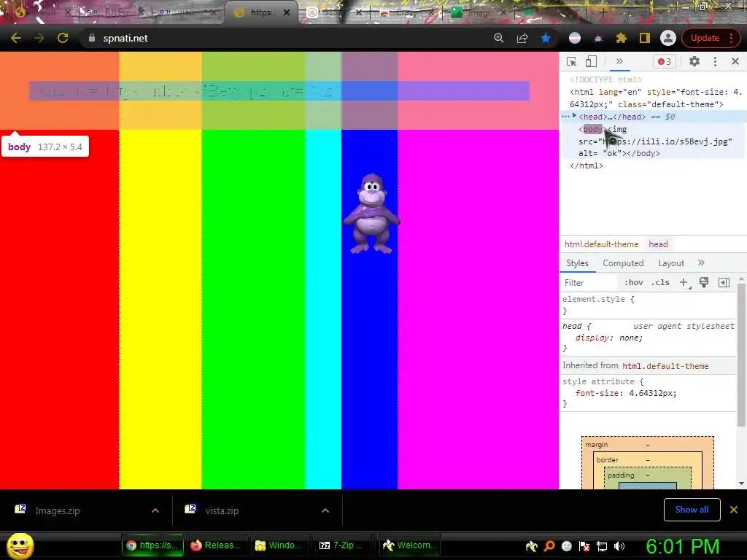747x560 pixels.
Task: Click the margin region of box model
Action: [597, 444]
